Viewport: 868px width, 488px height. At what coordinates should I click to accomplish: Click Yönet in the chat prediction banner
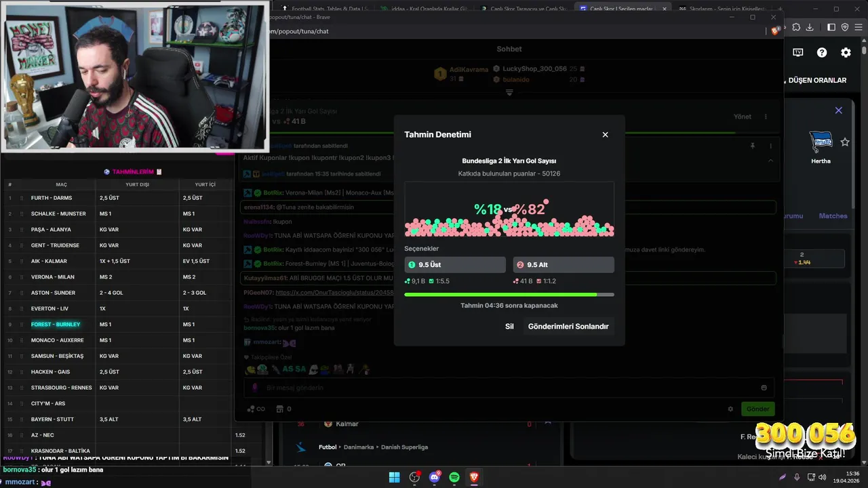coord(743,117)
